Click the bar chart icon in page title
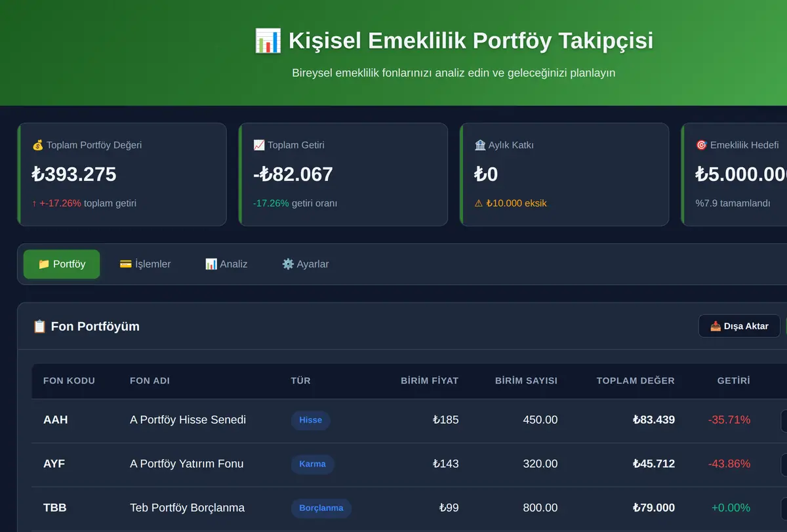 click(x=268, y=41)
